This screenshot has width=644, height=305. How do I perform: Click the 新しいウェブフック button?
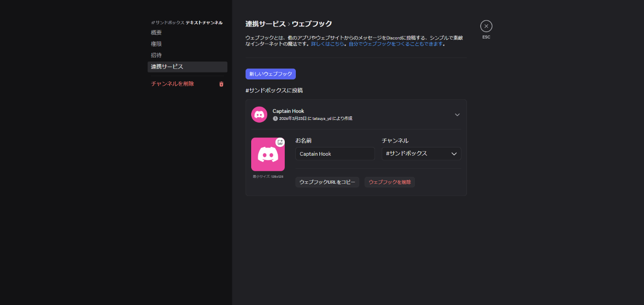coord(270,74)
